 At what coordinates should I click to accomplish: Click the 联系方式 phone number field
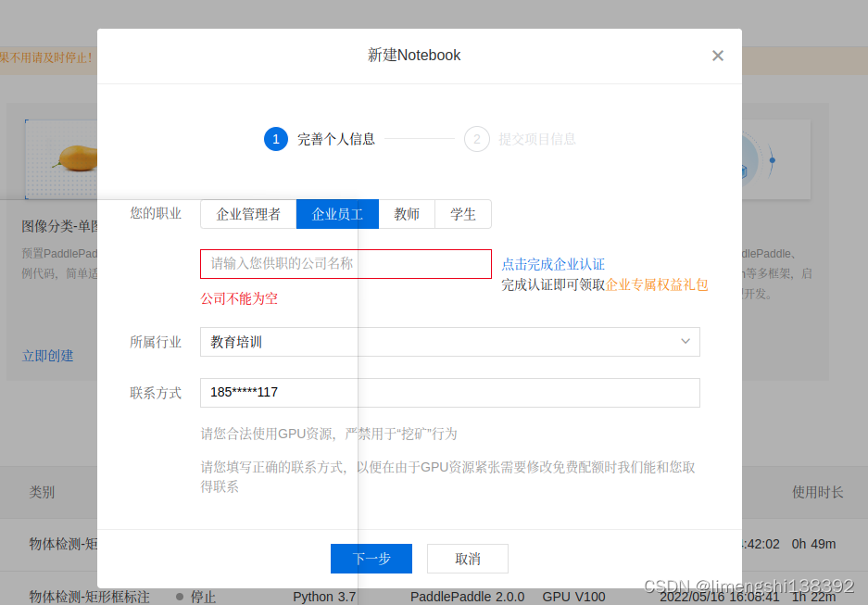click(x=450, y=393)
